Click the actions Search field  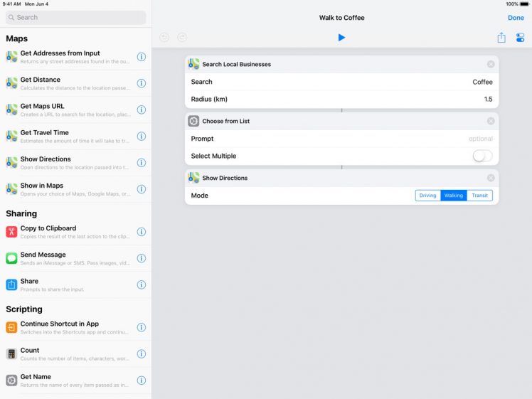point(75,17)
